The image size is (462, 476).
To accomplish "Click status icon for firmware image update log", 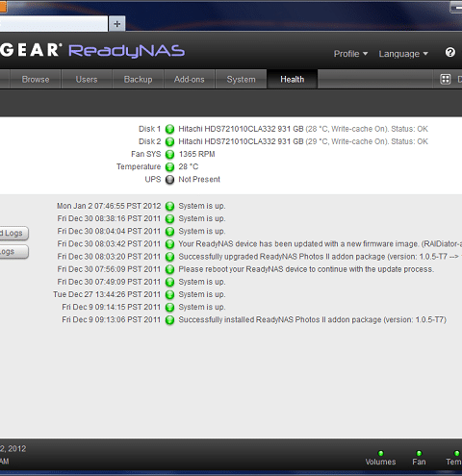I will (x=169, y=244).
